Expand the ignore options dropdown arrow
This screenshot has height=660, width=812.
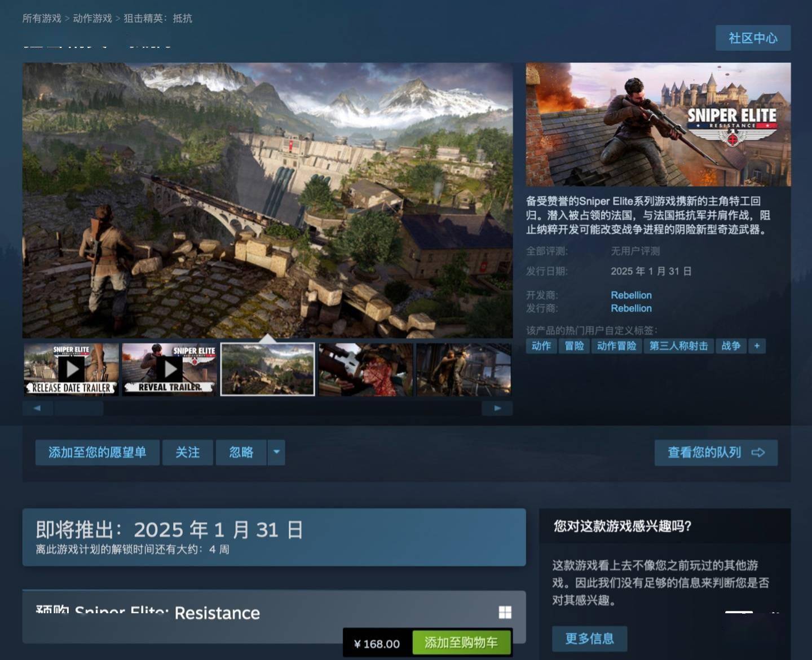coord(276,453)
